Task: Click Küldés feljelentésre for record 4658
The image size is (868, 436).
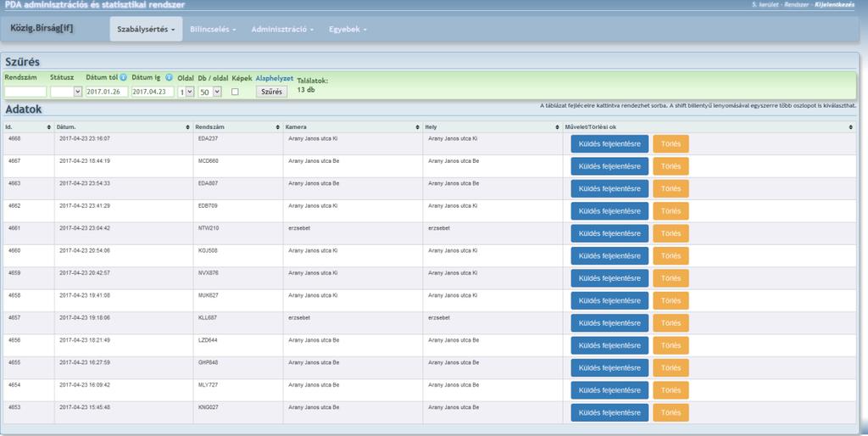Action: (x=609, y=301)
